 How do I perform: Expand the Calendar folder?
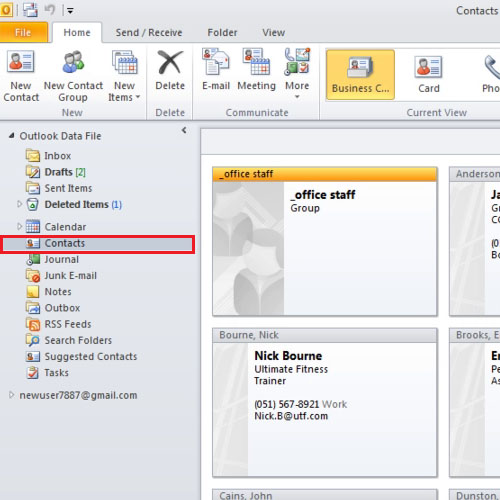click(x=19, y=227)
